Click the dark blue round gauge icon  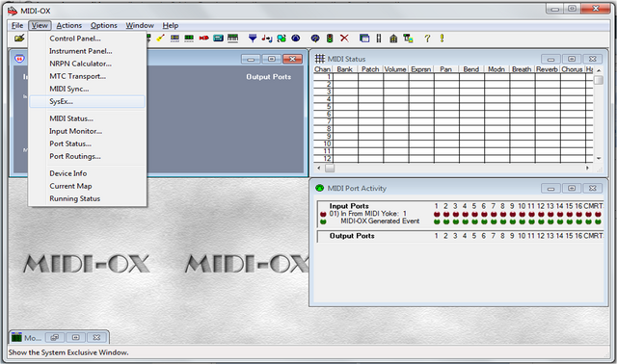pos(296,39)
